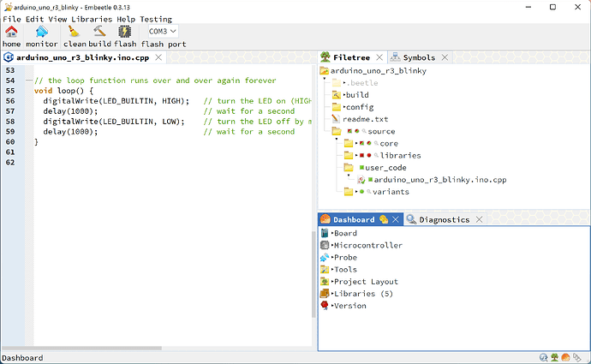The width and height of the screenshot is (591, 364).
Task: Open the View menu
Action: 57,19
